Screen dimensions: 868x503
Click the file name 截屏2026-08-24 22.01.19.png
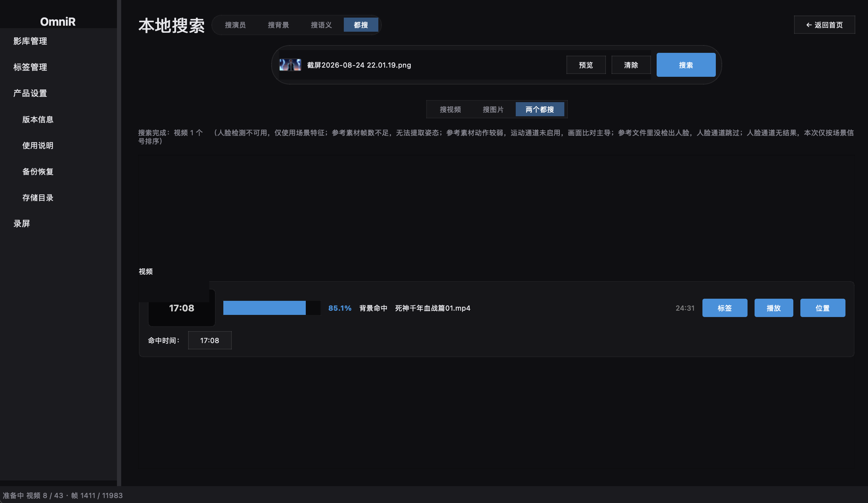click(359, 65)
